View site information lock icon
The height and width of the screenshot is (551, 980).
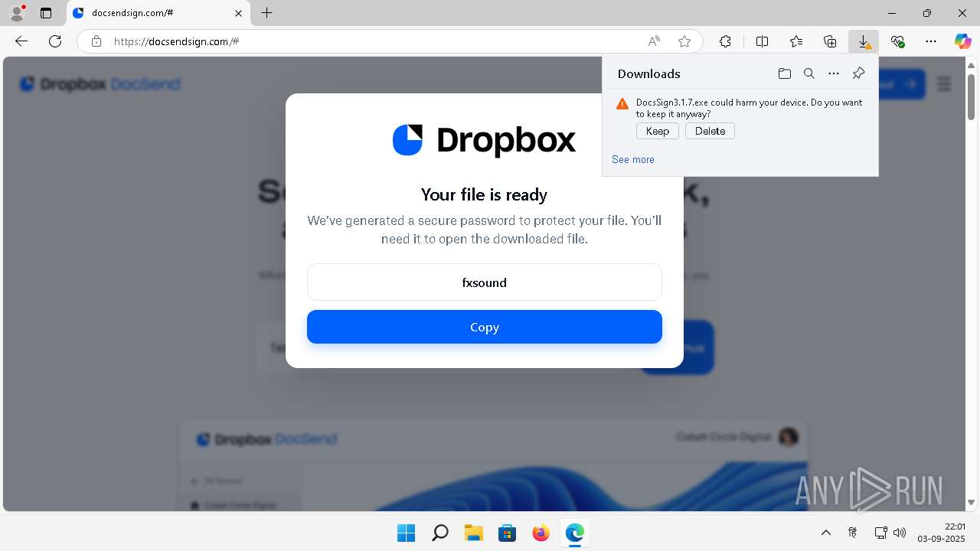point(96,41)
